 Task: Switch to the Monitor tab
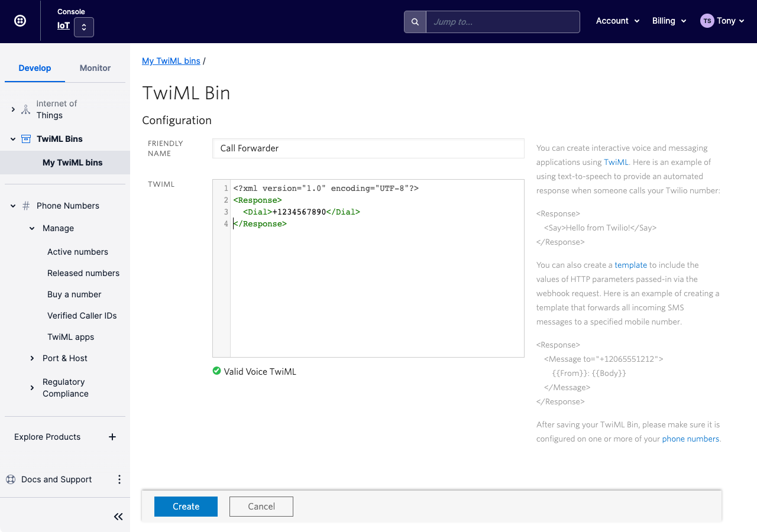point(95,68)
